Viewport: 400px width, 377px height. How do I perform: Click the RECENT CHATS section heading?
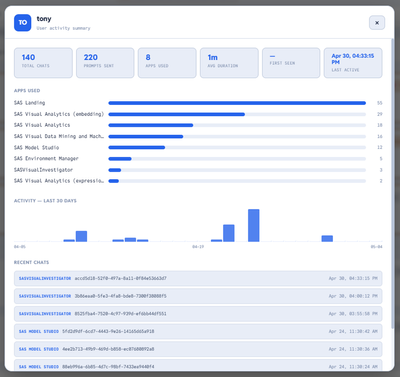point(31,262)
